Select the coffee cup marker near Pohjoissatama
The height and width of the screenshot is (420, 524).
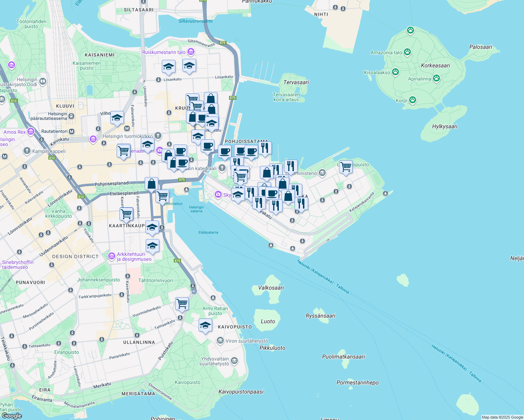225,150
